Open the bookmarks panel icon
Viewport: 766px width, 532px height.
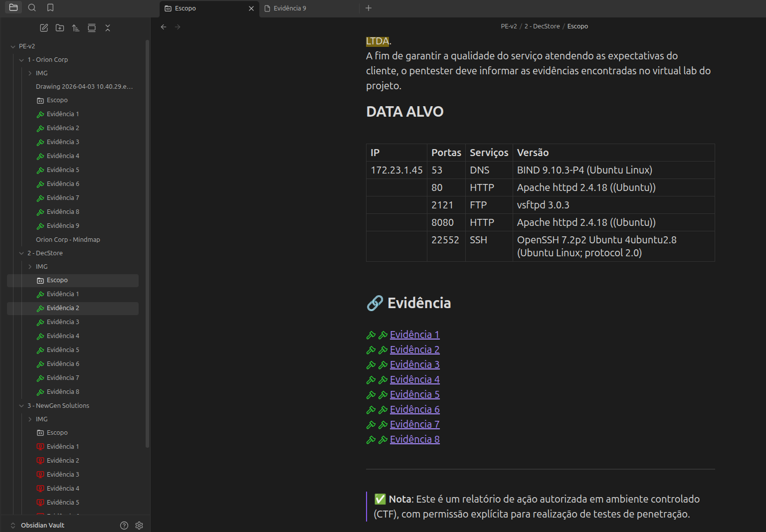(50, 7)
